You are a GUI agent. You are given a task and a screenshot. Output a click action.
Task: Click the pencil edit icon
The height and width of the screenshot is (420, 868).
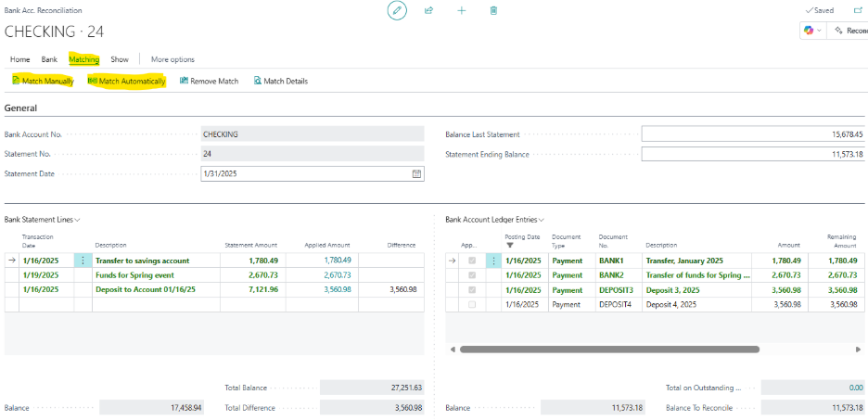coord(397,10)
